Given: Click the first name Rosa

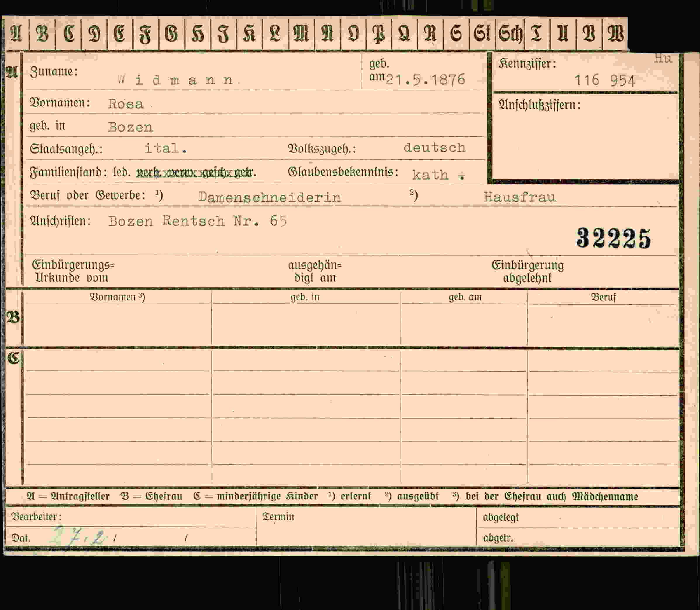Looking at the screenshot, I should coord(126,104).
